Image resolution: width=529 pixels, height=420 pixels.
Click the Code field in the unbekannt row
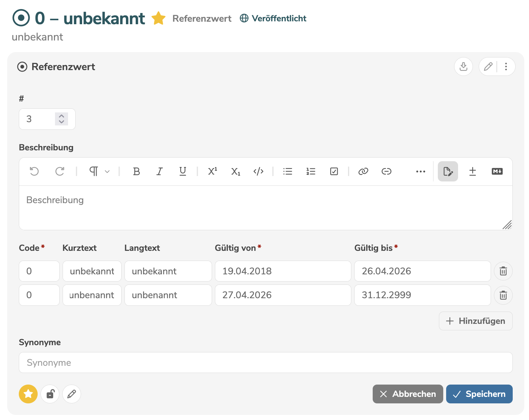(x=39, y=271)
